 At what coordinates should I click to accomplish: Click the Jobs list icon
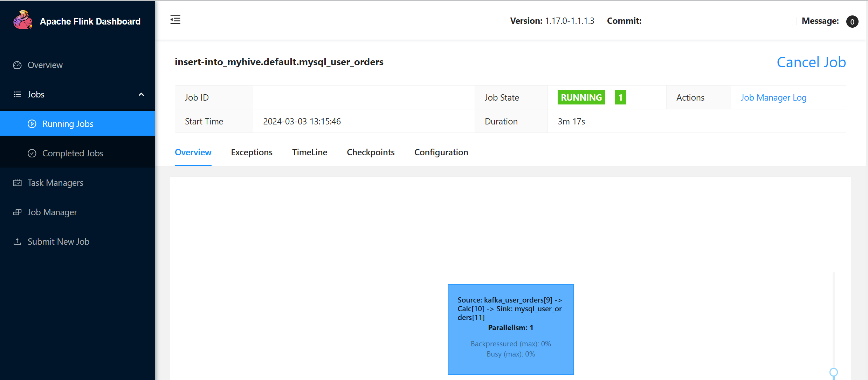[x=17, y=95]
